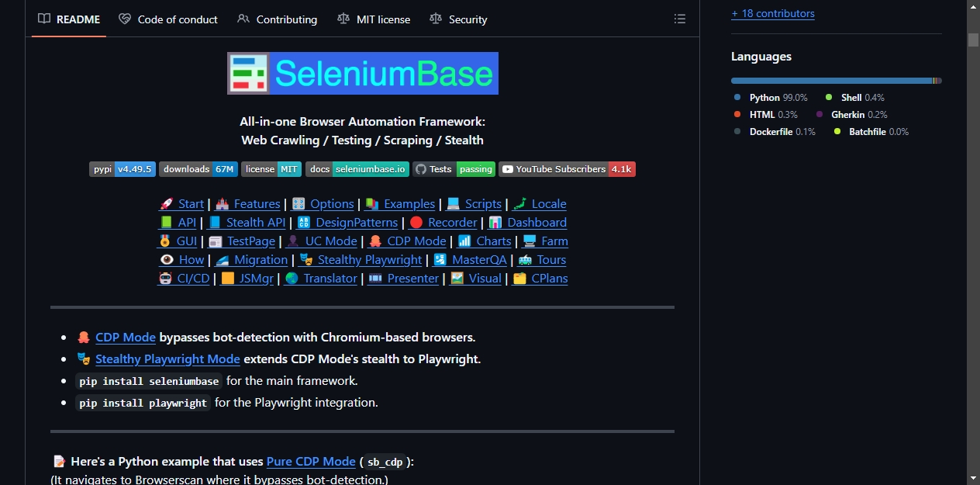This screenshot has height=485, width=980.
Task: Open the Farm link
Action: [x=545, y=241]
